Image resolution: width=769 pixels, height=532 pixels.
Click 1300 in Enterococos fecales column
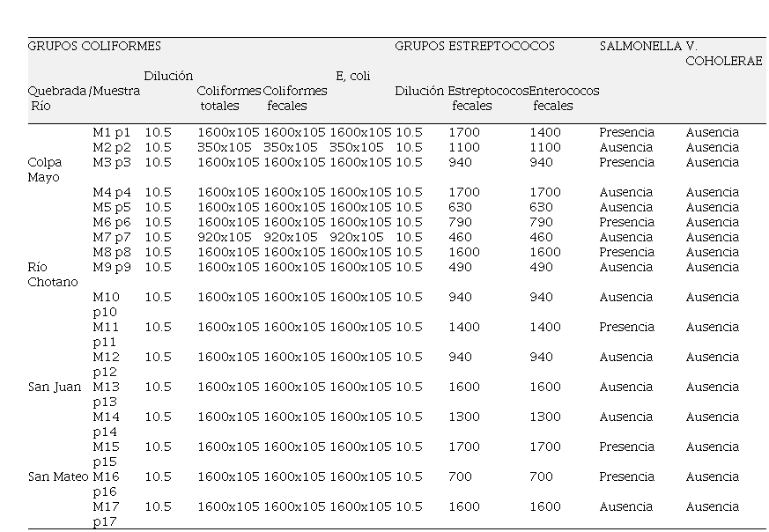pos(544,417)
